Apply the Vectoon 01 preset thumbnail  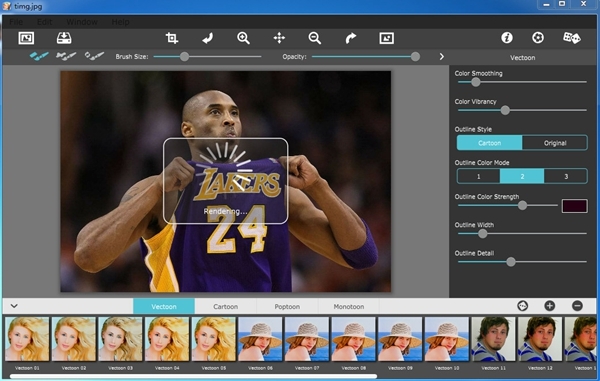point(27,339)
